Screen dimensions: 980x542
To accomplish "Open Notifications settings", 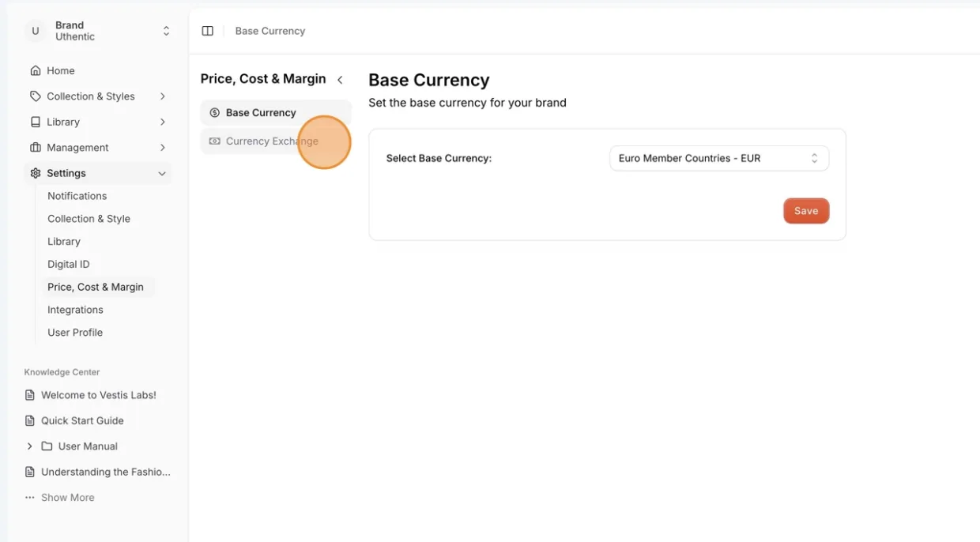I will (x=77, y=196).
